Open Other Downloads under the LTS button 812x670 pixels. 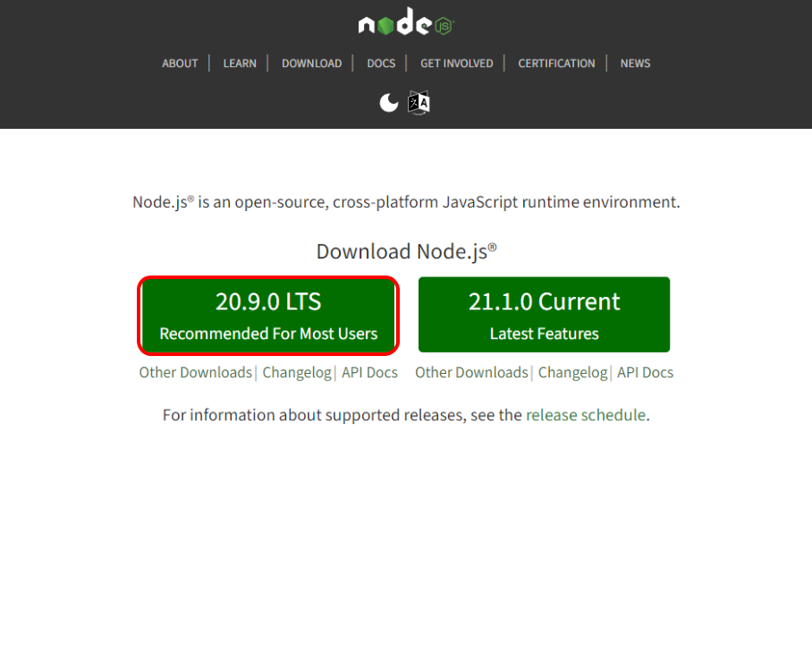pos(195,372)
